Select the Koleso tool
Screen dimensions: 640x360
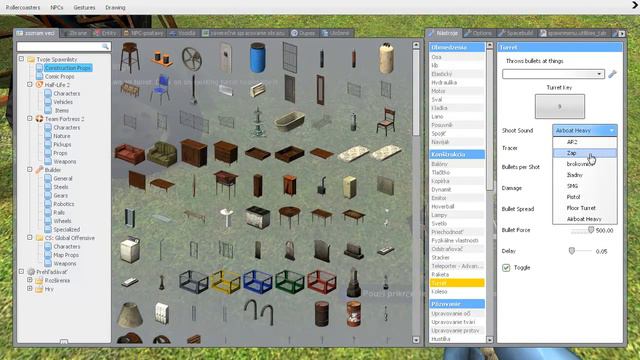point(457,291)
